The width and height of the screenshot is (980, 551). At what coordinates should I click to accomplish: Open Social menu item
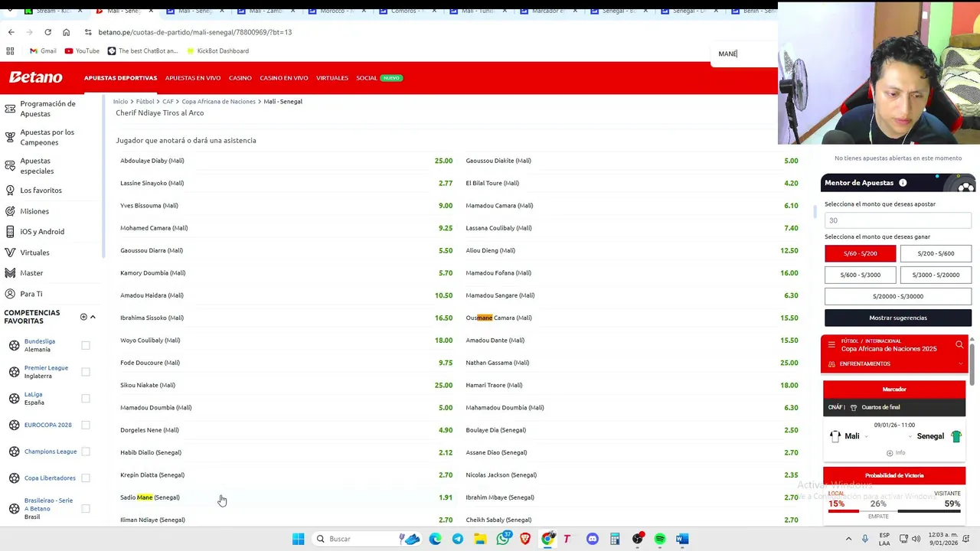(x=367, y=78)
